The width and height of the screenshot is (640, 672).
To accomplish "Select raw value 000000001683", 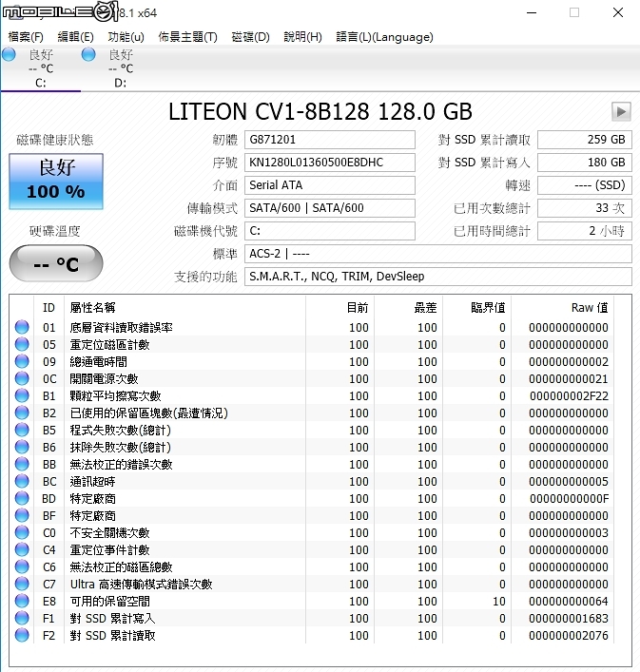I will pos(569,619).
